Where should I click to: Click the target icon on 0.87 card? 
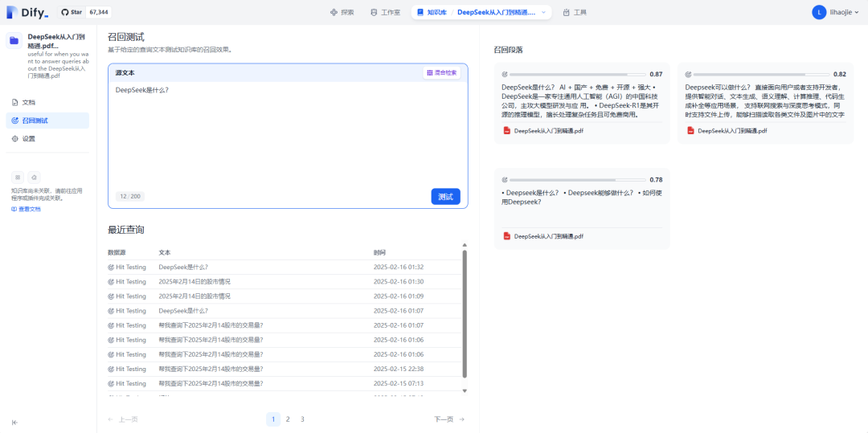point(504,74)
